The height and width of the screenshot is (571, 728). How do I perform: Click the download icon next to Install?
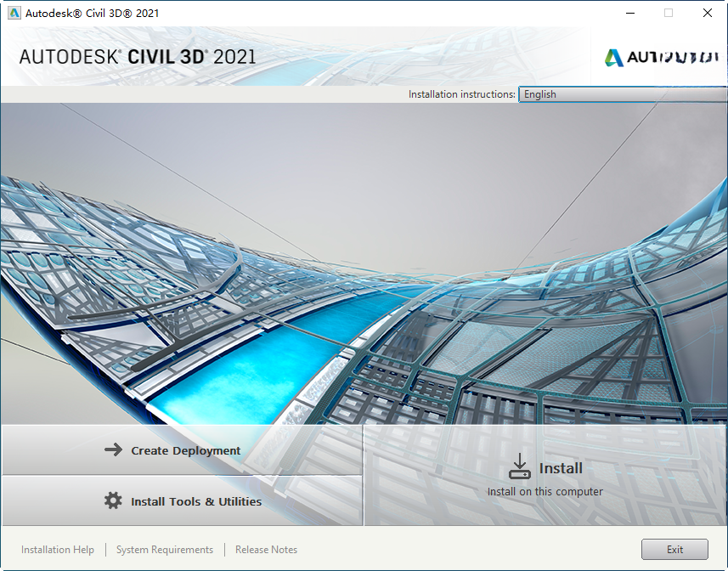520,466
